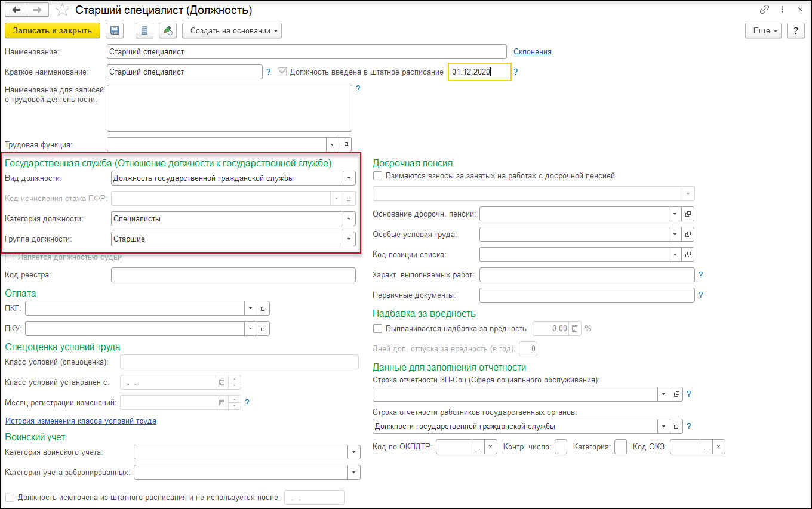Screen dimensions: 812x509
Task: Step the Класс условий установлен с date spinner
Action: tap(235, 382)
